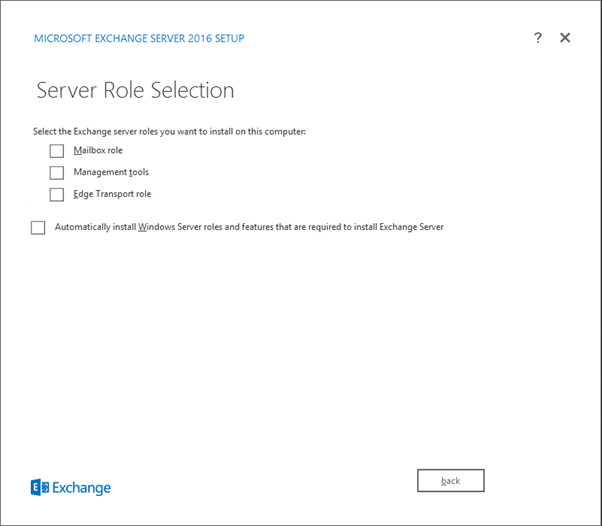The height and width of the screenshot is (526, 602).
Task: Click the 'Management tools' label text
Action: point(111,173)
